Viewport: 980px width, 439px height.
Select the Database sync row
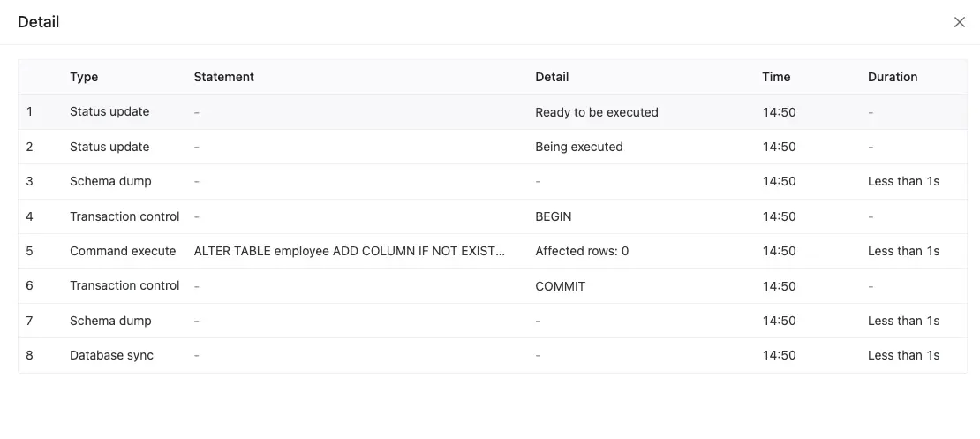(111, 355)
